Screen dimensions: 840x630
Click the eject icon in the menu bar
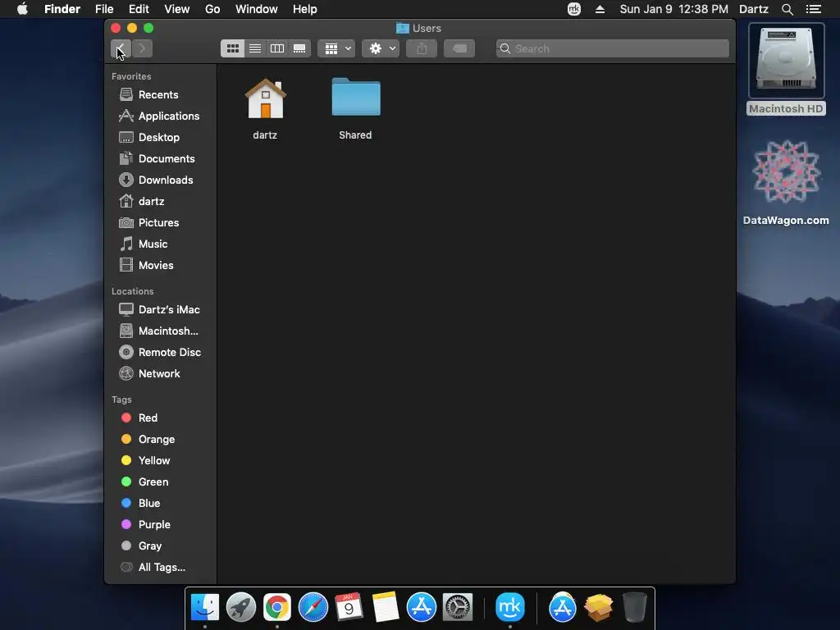[600, 9]
